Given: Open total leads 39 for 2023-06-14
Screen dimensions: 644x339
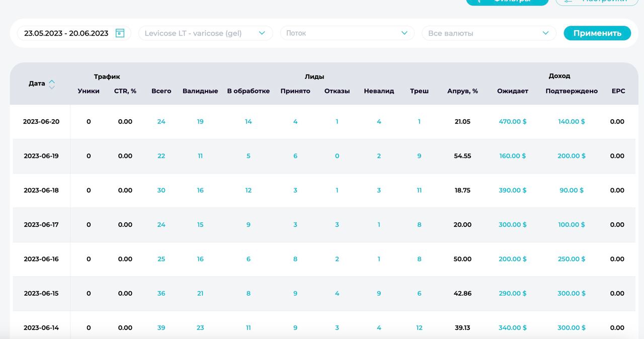Looking at the screenshot, I should pyautogui.click(x=161, y=328).
